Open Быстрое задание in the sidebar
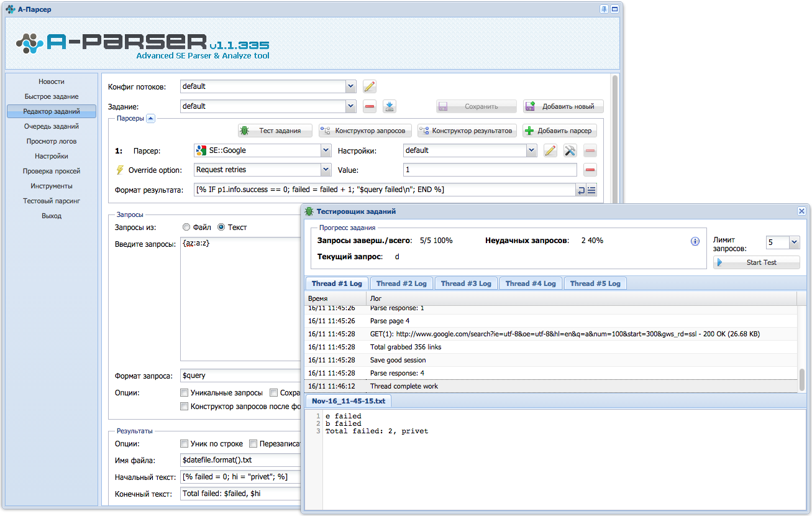 click(52, 96)
